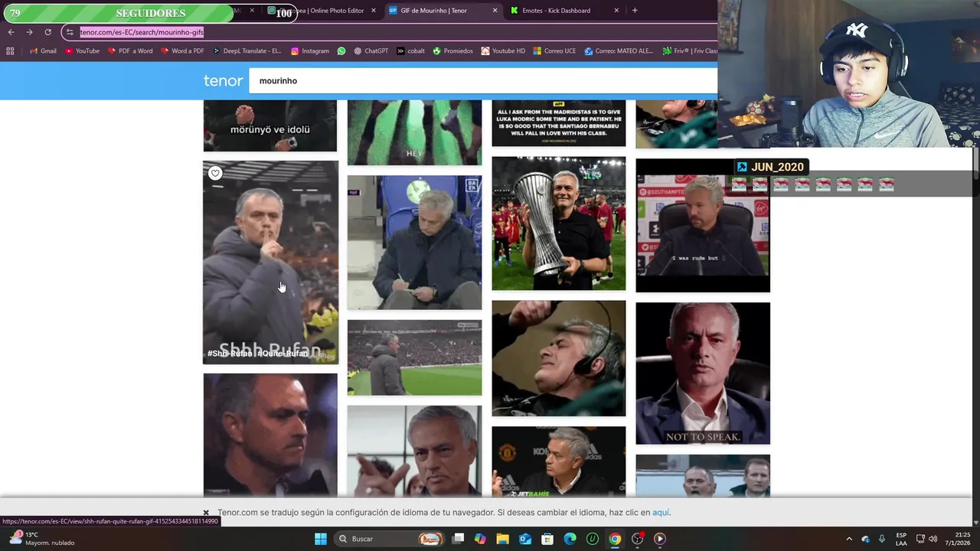The height and width of the screenshot is (551, 980).
Task: Open Task View from the taskbar
Action: (458, 539)
